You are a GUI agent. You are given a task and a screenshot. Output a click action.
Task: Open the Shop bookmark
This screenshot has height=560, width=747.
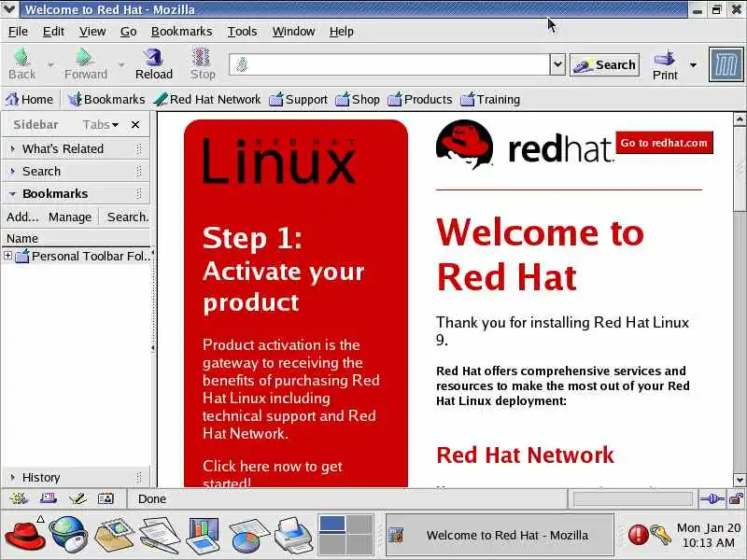[x=358, y=99]
